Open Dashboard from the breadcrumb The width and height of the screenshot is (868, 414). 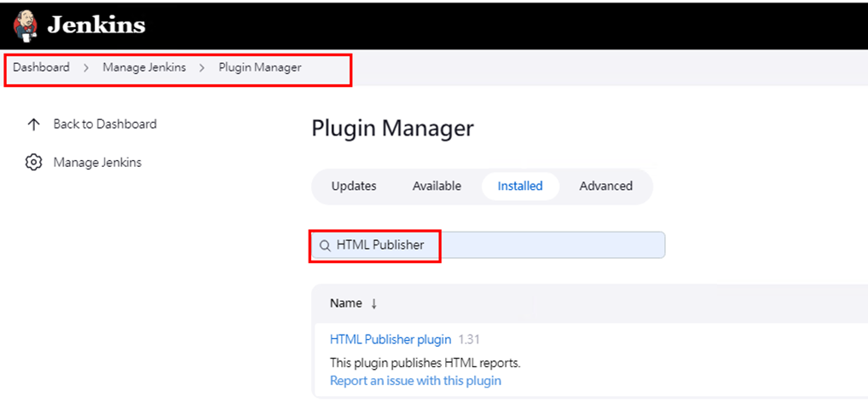[x=41, y=67]
